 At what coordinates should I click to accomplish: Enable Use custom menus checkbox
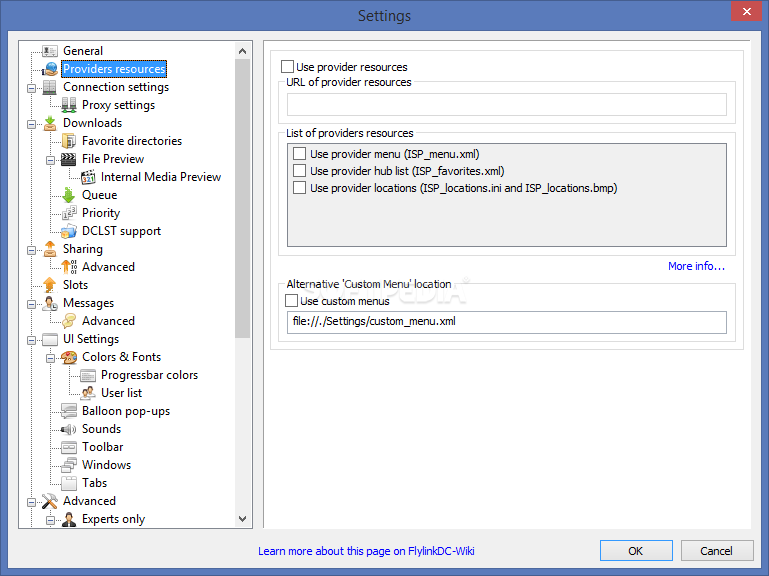tap(291, 301)
